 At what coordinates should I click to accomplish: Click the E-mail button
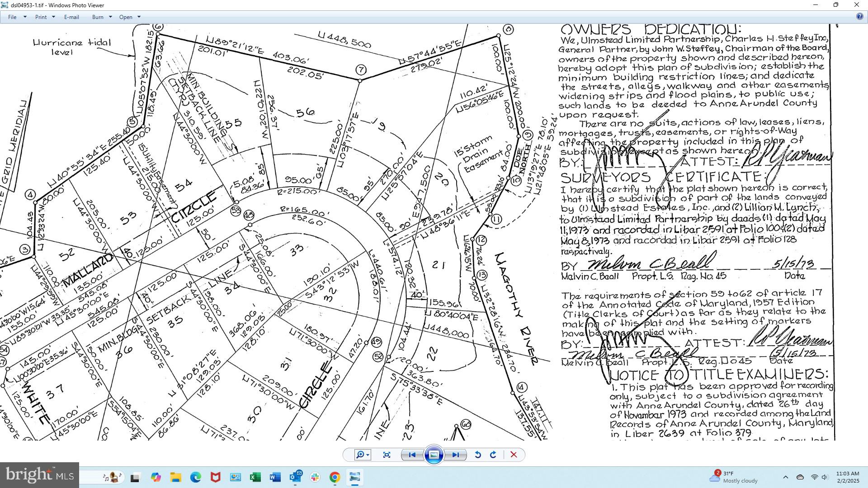(71, 17)
